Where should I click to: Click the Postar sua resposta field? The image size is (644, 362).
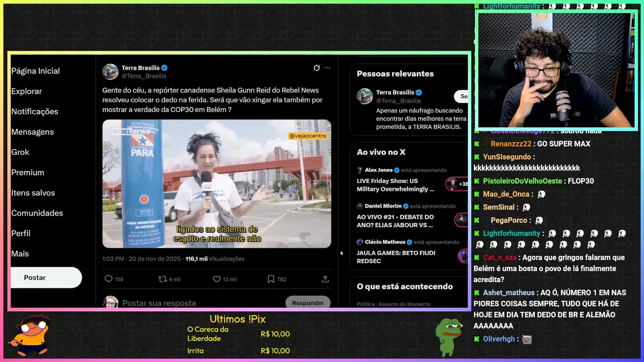[159, 303]
